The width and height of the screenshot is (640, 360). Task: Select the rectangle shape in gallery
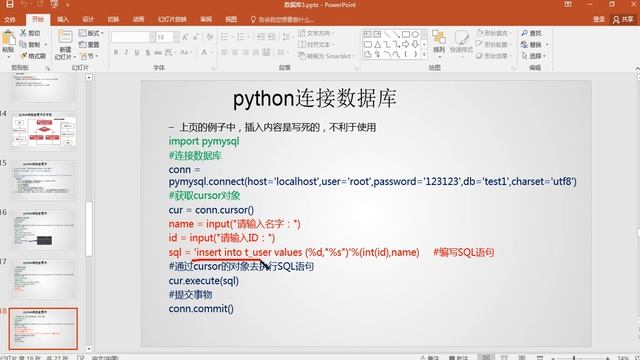click(406, 34)
